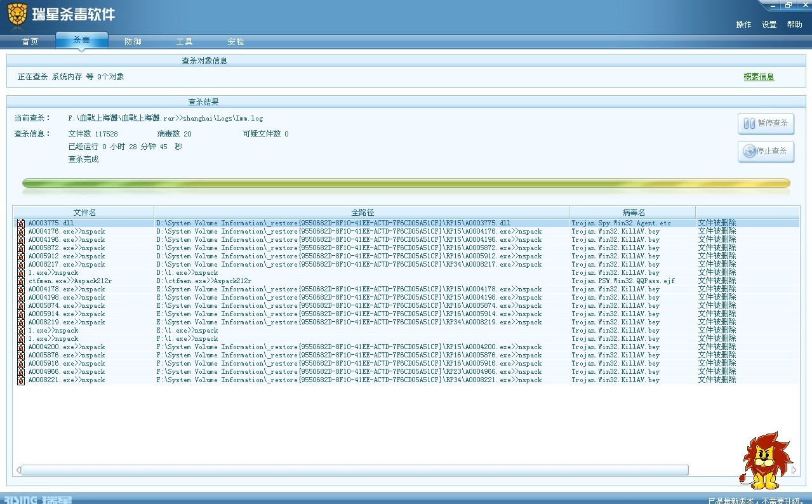Click virus icon beside A0008219.exe>>nspack

pyautogui.click(x=21, y=322)
